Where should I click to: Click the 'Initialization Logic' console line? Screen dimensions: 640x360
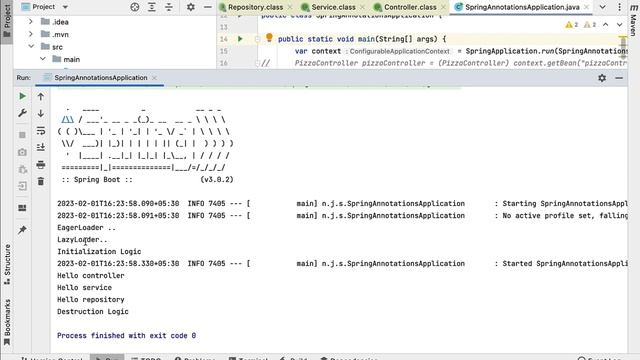pyautogui.click(x=99, y=251)
